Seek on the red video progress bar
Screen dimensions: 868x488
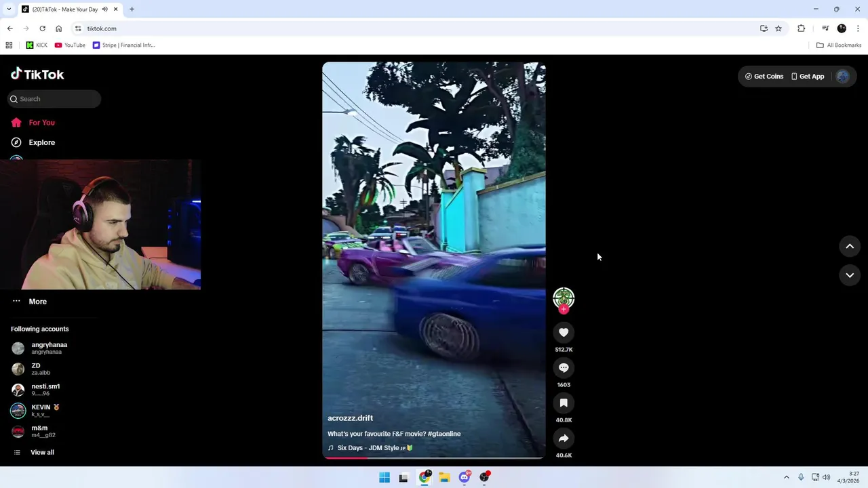434,457
